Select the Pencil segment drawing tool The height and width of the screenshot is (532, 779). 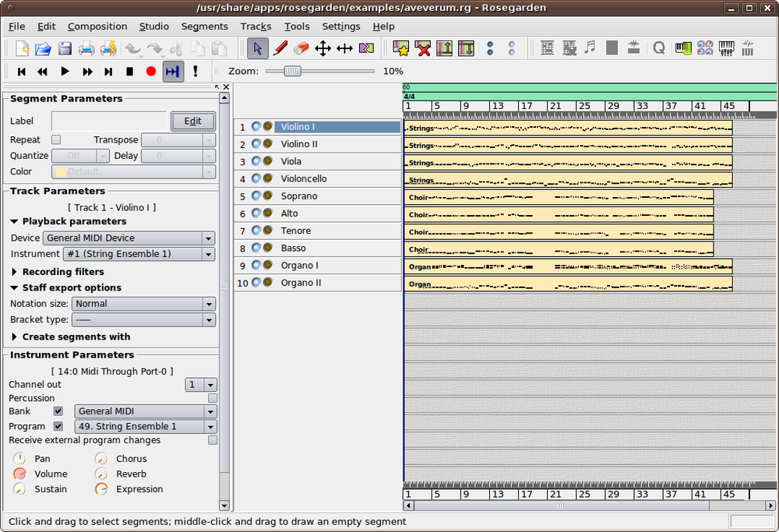tap(280, 48)
